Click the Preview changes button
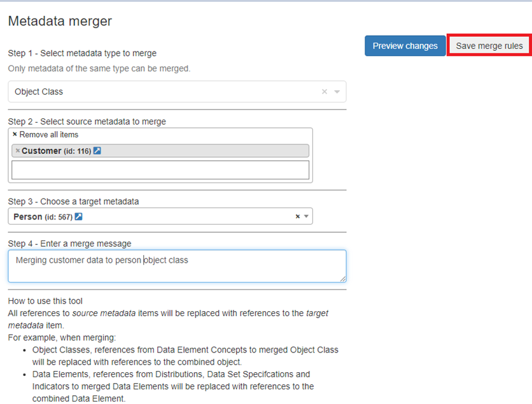The height and width of the screenshot is (404, 532). 405,46
